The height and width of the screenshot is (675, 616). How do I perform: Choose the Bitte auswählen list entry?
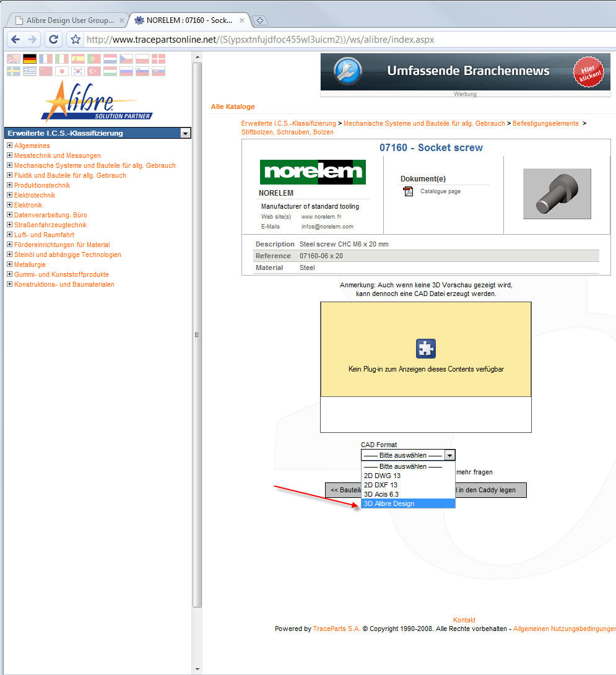tap(408, 466)
